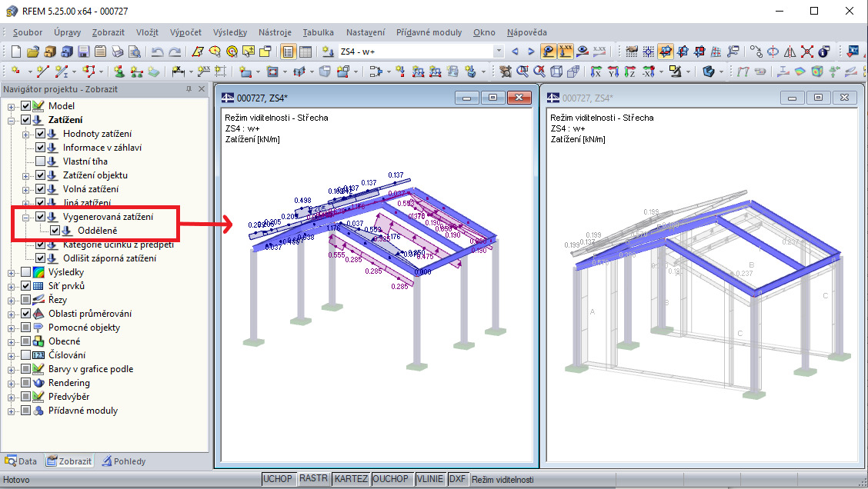Image resolution: width=868 pixels, height=489 pixels.
Task: Uncheck Vygenerovaná zatížení checkbox
Action: [40, 216]
